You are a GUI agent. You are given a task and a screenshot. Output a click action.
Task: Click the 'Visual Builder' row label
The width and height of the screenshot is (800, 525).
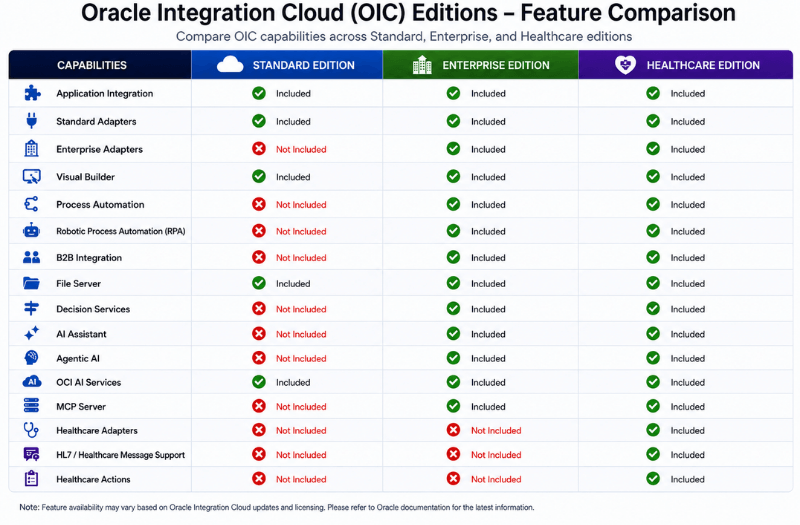coord(85,177)
